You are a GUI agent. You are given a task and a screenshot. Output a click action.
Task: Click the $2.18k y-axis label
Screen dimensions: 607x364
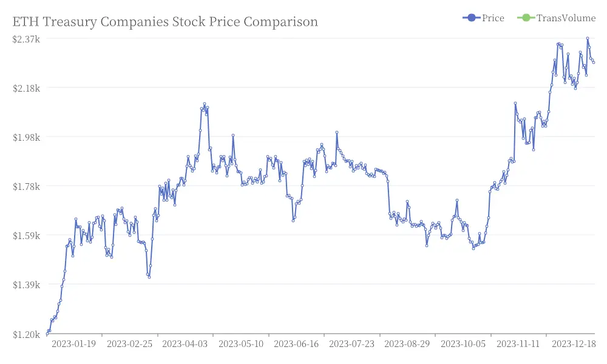[x=26, y=88]
